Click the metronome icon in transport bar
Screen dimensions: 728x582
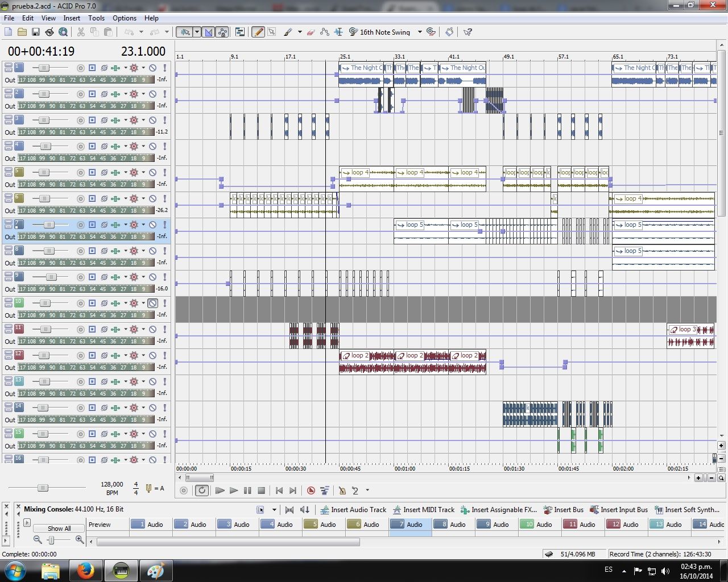pos(342,490)
